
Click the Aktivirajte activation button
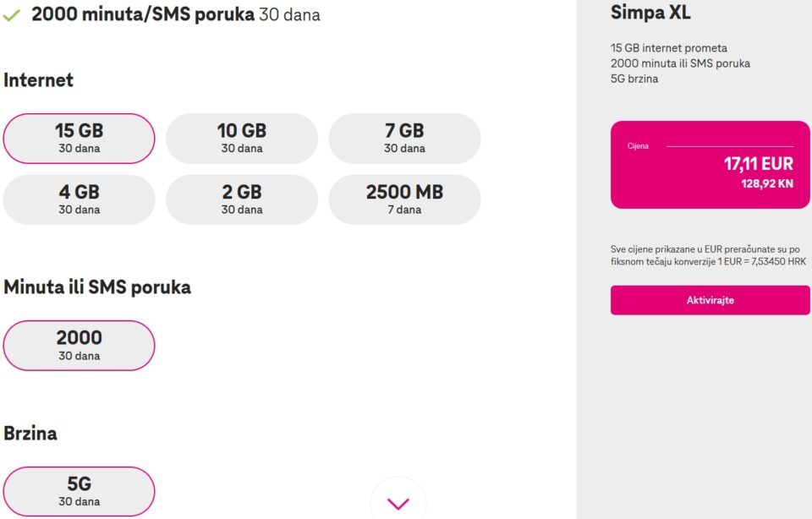(709, 300)
